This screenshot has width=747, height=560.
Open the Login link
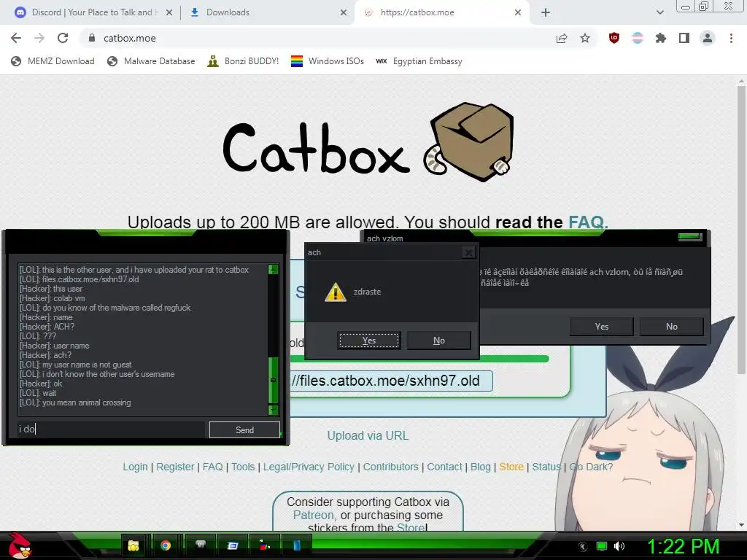coord(135,467)
